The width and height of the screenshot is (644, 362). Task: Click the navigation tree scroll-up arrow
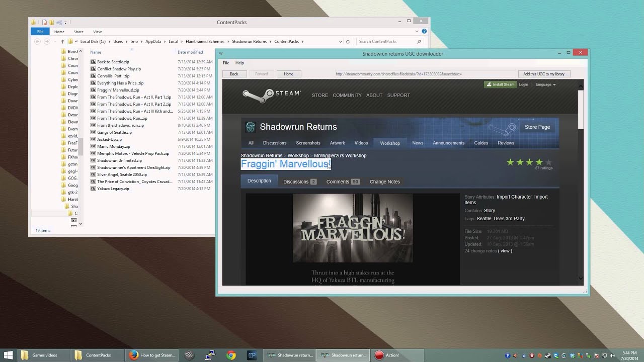(x=80, y=51)
